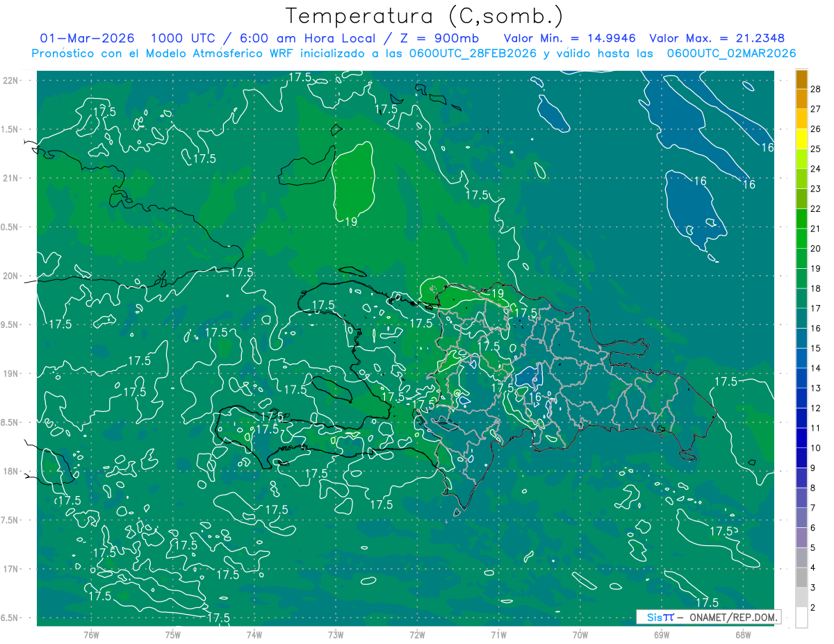Click the '21N' latitude axis label
The image size is (834, 644).
pos(10,178)
